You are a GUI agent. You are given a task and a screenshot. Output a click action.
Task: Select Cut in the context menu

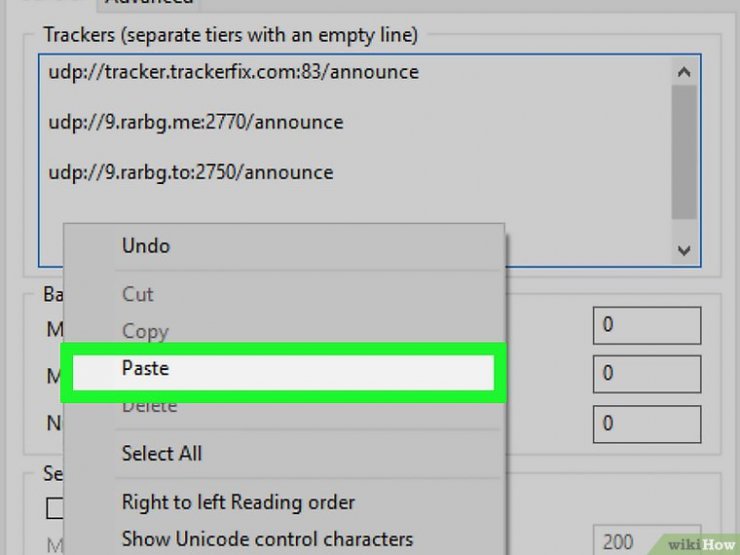pos(137,294)
